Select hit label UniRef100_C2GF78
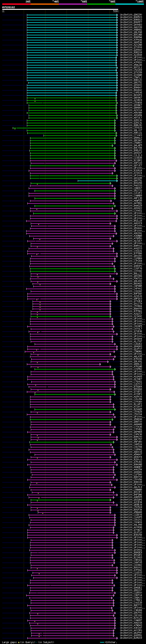The image size is (146, 644). point(131,269)
